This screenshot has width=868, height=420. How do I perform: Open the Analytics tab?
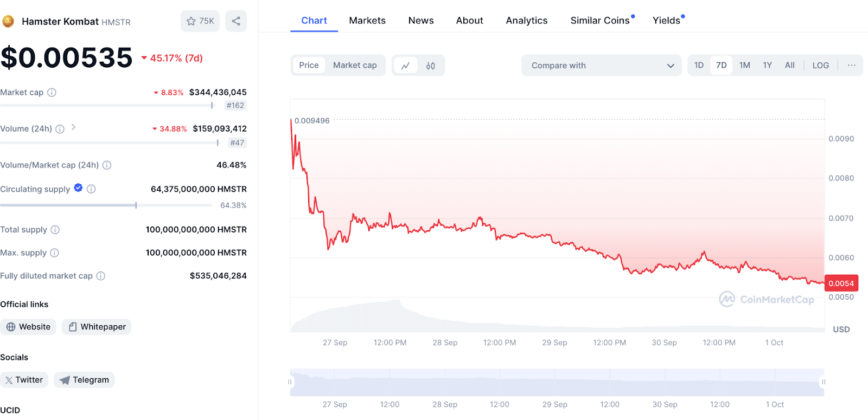point(527,21)
